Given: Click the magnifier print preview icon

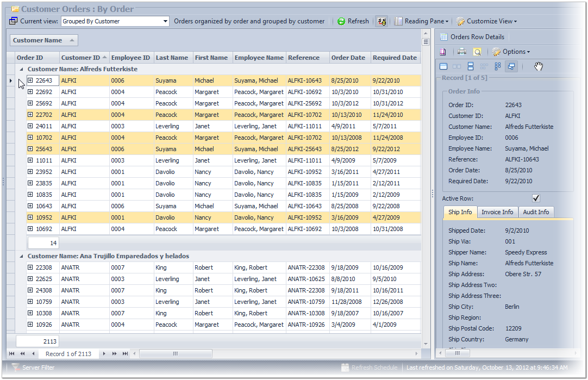Looking at the screenshot, I should tap(477, 52).
